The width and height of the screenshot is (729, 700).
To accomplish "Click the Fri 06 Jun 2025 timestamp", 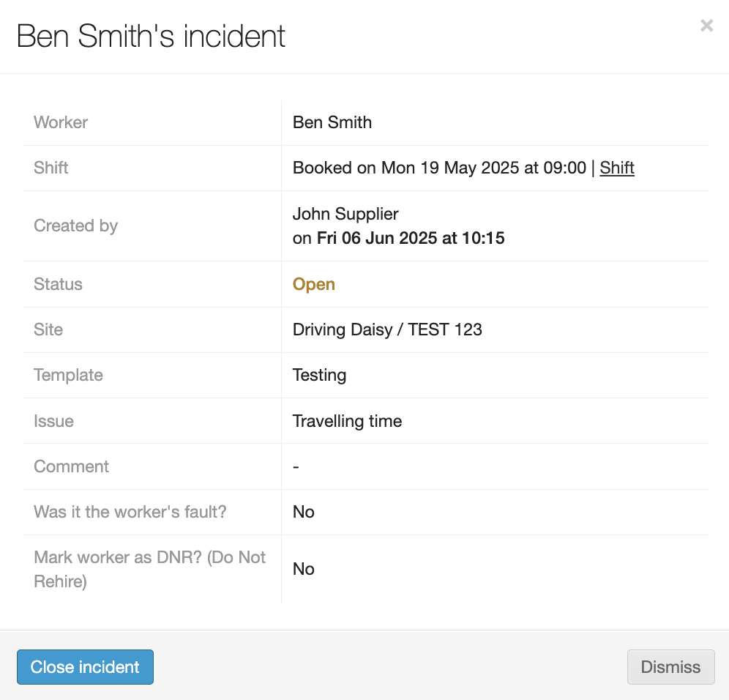I will 410,238.
